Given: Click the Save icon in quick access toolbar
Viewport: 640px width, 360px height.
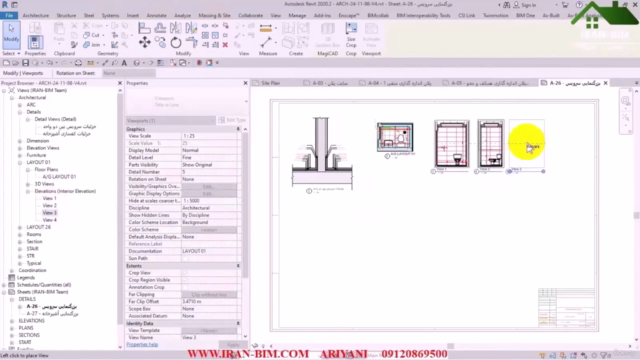Looking at the screenshot, I should [25, 63].
